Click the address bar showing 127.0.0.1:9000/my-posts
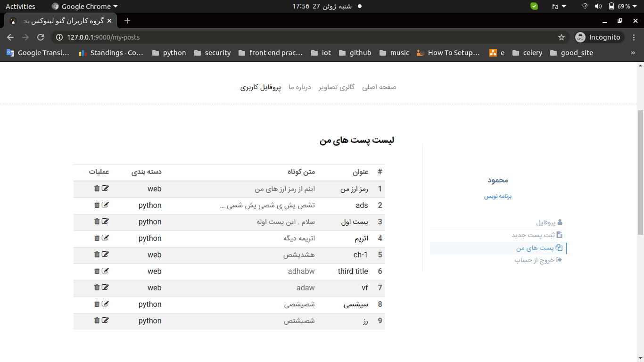The image size is (644, 362). click(x=283, y=37)
